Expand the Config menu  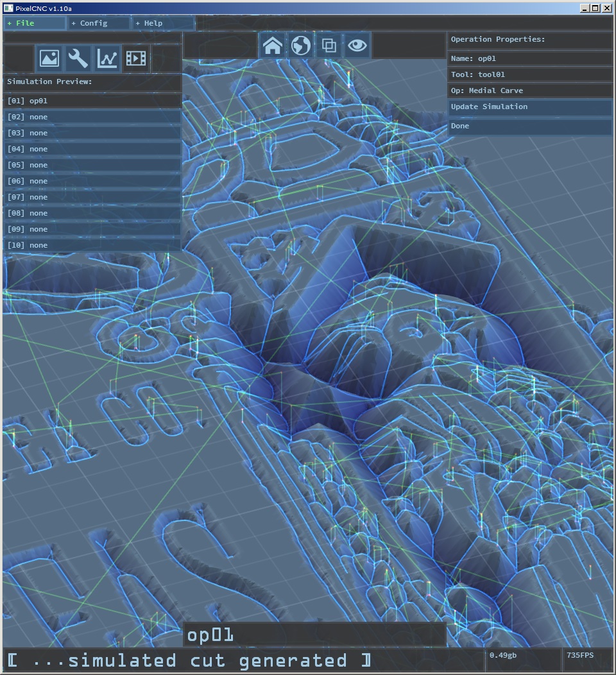99,23
